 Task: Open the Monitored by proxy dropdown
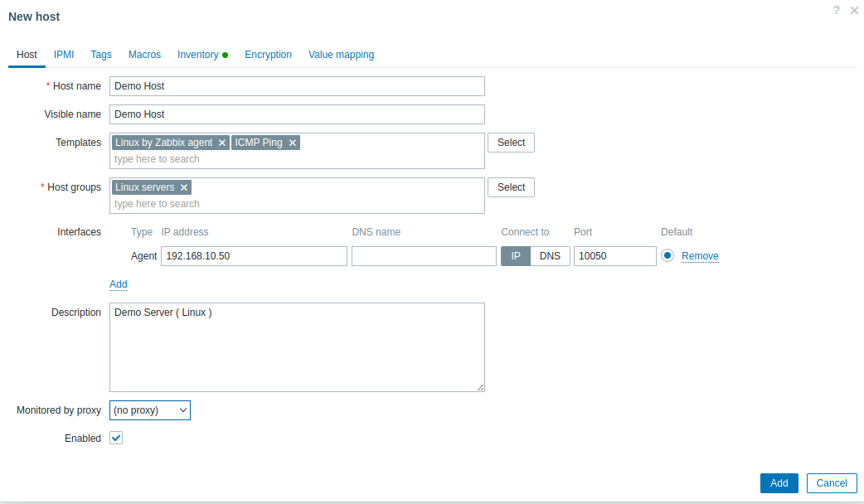(150, 410)
